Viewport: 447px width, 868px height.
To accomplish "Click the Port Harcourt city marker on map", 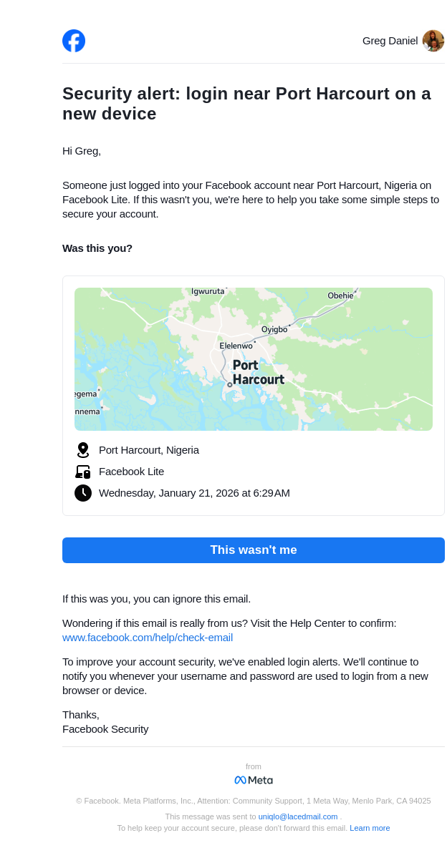I will click(x=230, y=385).
